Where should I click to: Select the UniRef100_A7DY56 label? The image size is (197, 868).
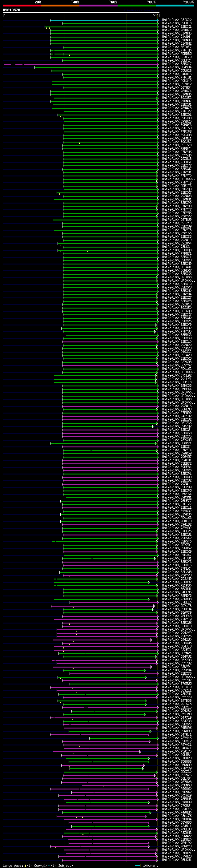(x=177, y=213)
